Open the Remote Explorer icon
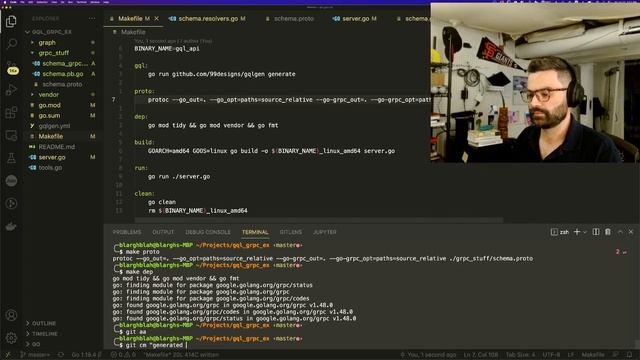 [x=11, y=135]
